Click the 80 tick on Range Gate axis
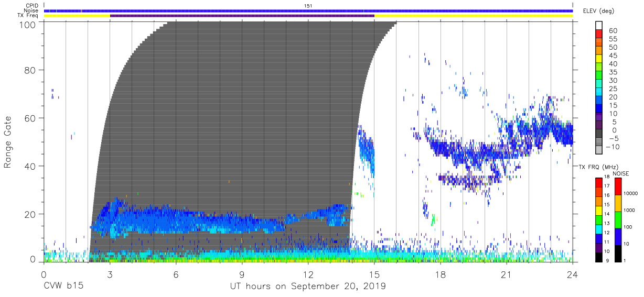 point(30,70)
